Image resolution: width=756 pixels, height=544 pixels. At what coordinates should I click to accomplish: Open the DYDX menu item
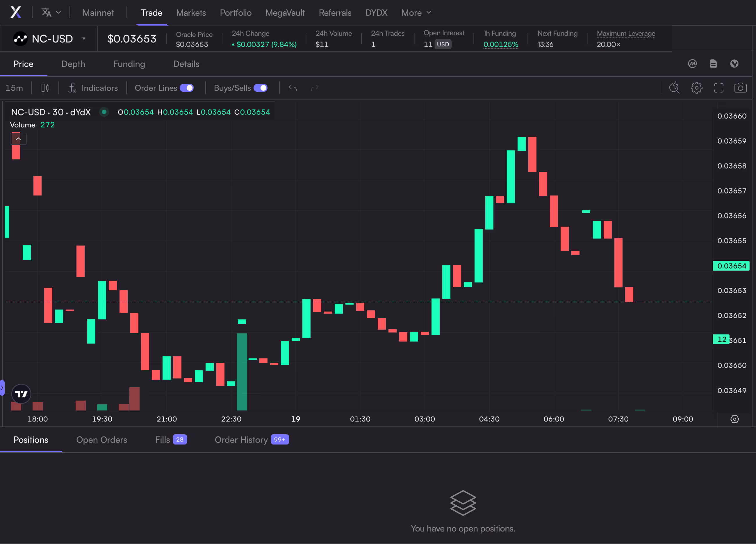click(376, 13)
